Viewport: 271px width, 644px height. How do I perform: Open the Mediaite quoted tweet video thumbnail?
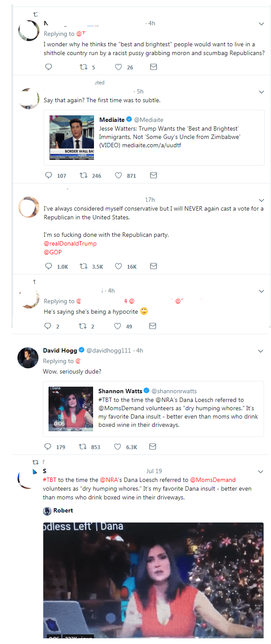point(72,137)
